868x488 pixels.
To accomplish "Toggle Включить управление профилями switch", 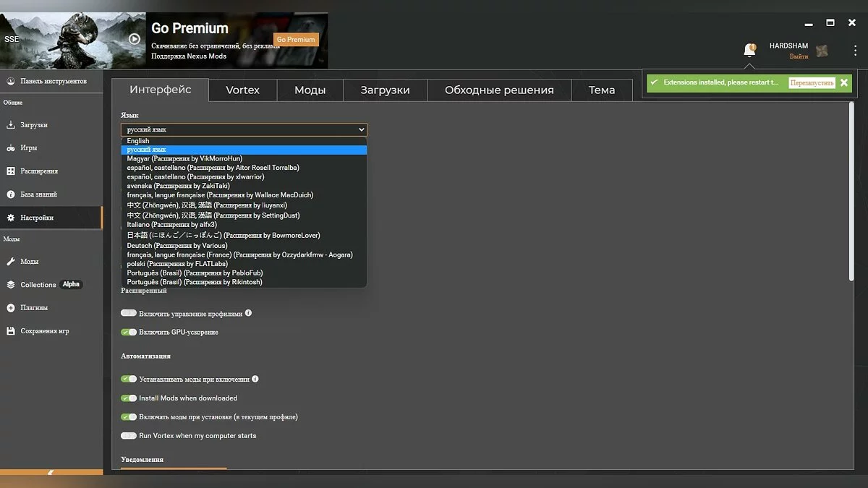I will 129,314.
